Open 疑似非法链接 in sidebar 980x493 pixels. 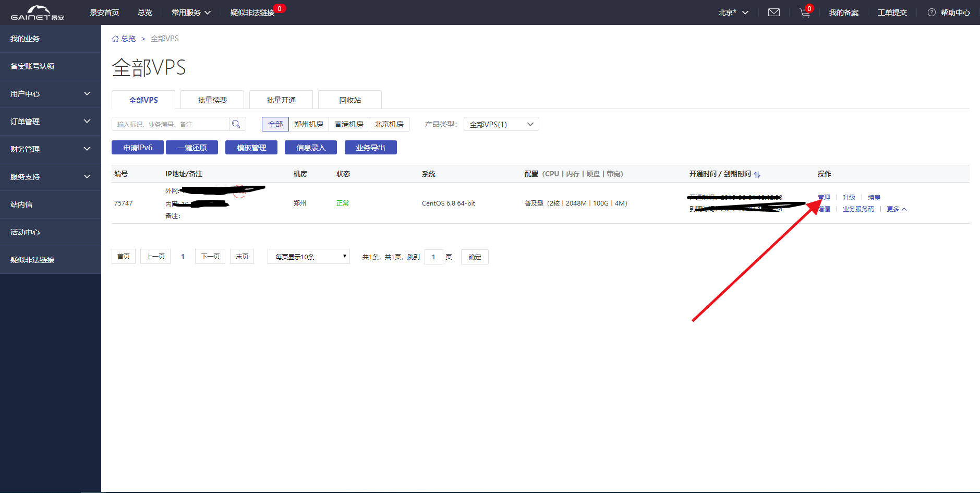tap(51, 260)
